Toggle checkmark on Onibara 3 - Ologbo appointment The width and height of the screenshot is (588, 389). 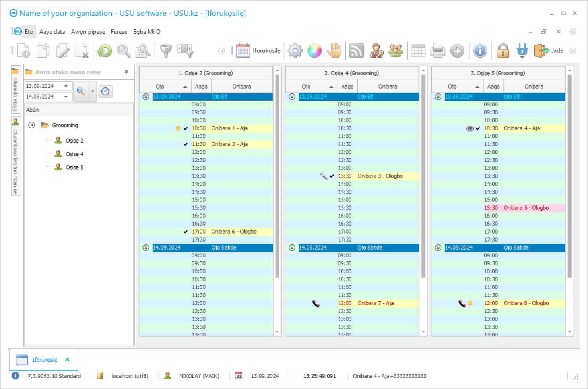click(x=332, y=176)
